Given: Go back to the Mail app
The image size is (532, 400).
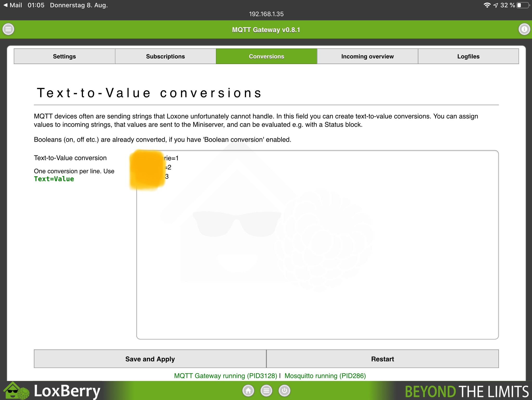Looking at the screenshot, I should (12, 5).
